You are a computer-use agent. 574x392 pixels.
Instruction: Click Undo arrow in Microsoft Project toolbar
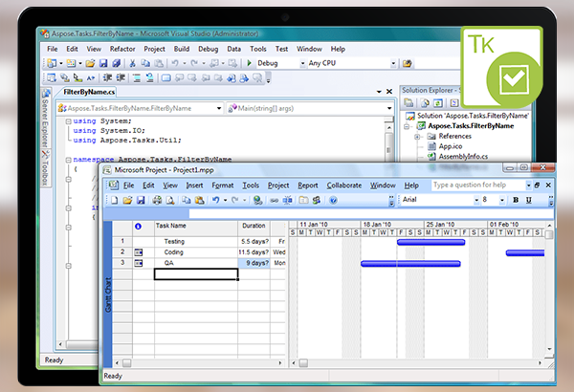[x=216, y=200]
